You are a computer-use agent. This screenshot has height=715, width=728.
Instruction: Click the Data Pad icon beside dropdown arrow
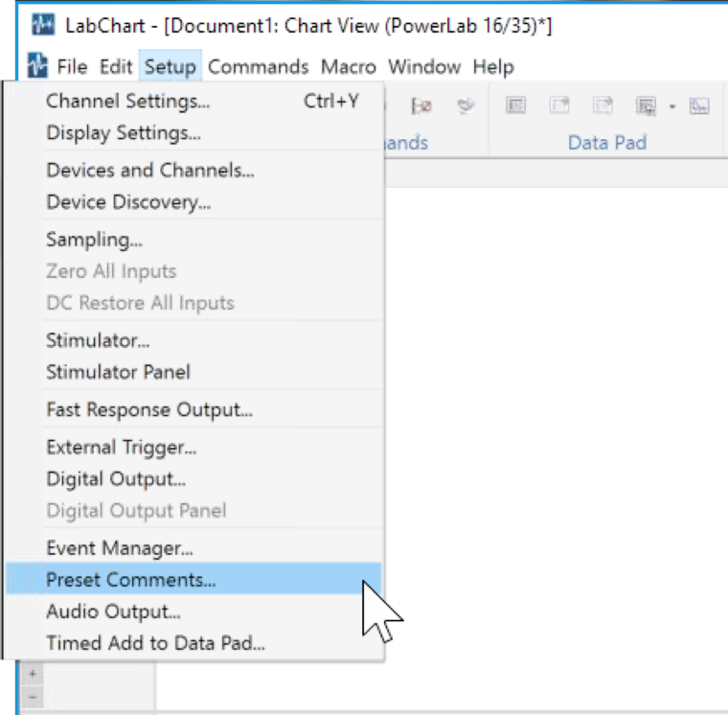[646, 106]
